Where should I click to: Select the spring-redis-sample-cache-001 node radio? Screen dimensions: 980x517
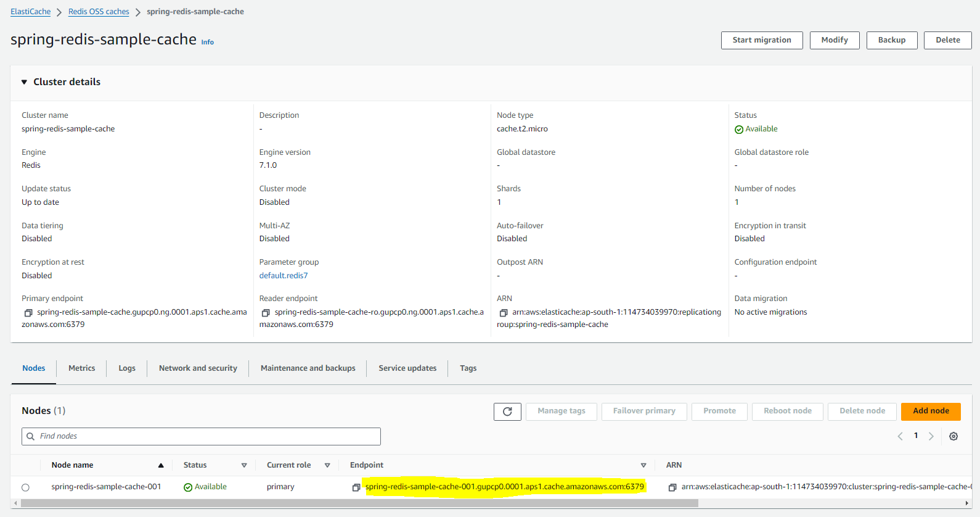[x=25, y=487]
